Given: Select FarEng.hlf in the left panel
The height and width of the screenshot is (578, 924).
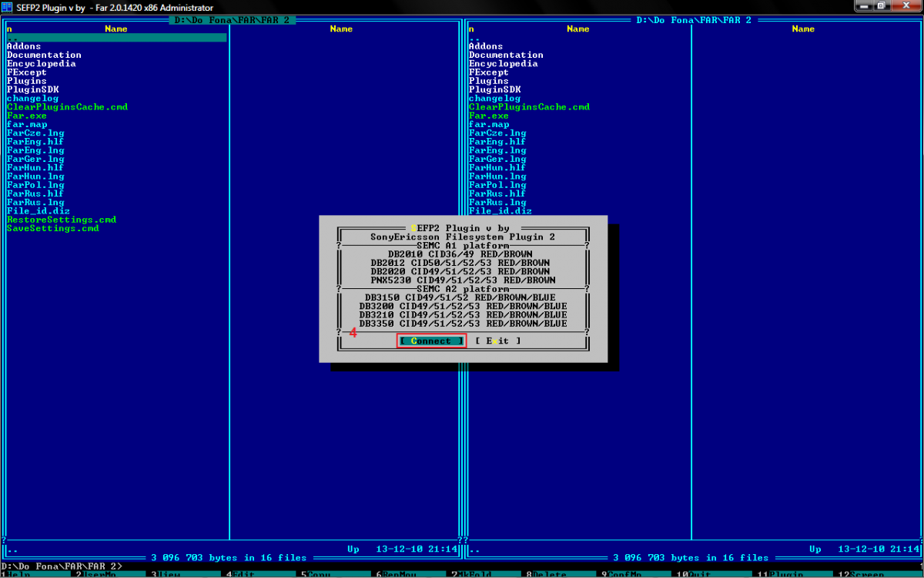Looking at the screenshot, I should (35, 142).
